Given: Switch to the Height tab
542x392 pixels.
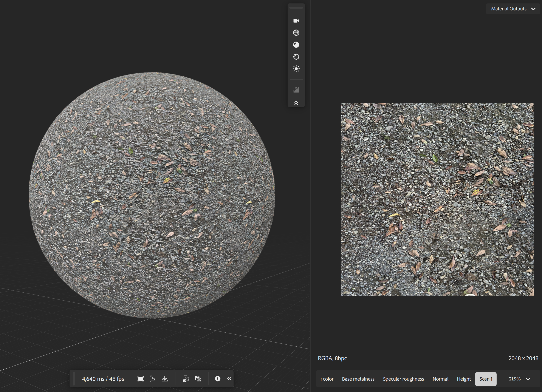Looking at the screenshot, I should (464, 379).
